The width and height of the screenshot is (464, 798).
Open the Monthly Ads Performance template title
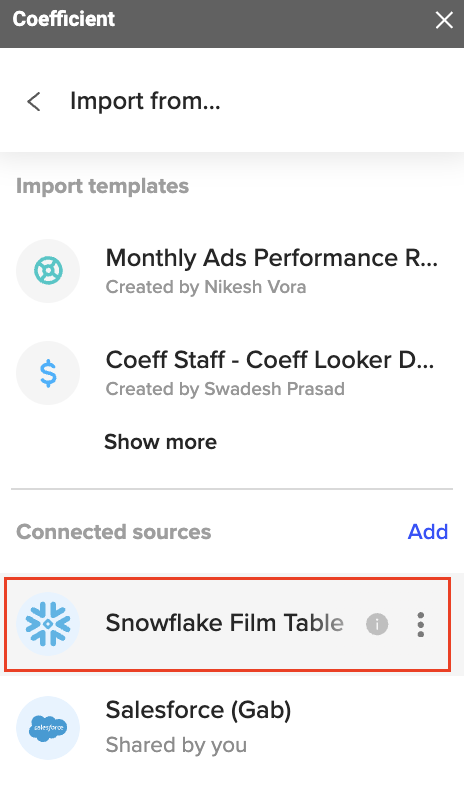(x=272, y=258)
